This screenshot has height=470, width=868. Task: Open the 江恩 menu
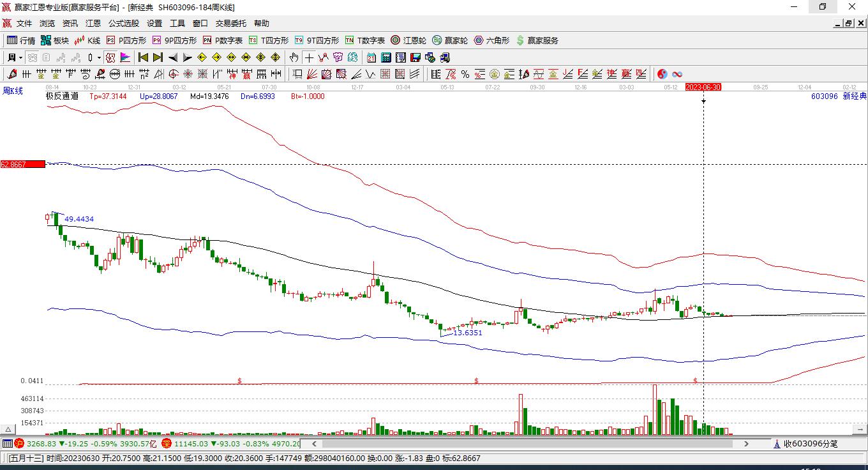pos(93,24)
